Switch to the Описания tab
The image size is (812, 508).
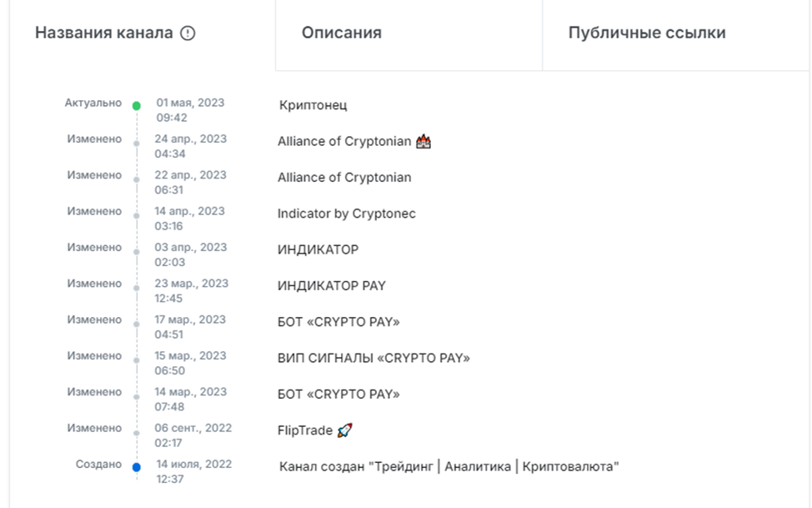pyautogui.click(x=341, y=33)
